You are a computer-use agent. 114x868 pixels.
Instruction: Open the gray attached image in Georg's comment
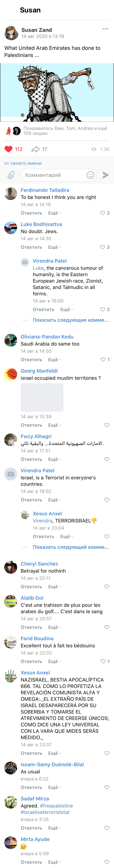42,397
